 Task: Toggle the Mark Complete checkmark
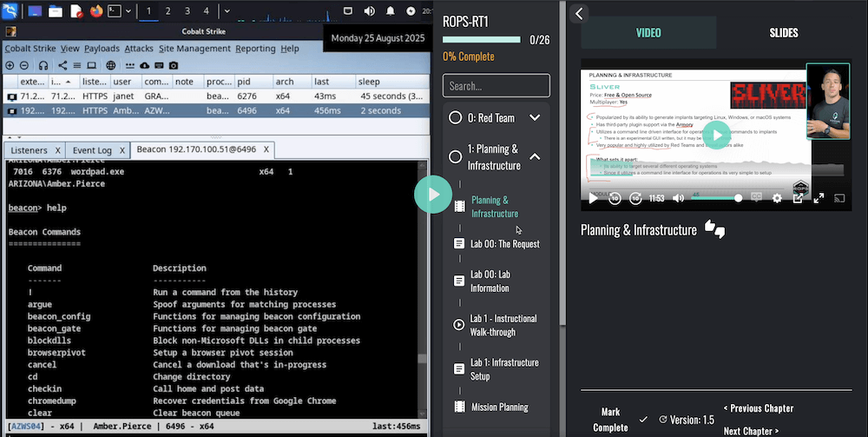coord(643,420)
